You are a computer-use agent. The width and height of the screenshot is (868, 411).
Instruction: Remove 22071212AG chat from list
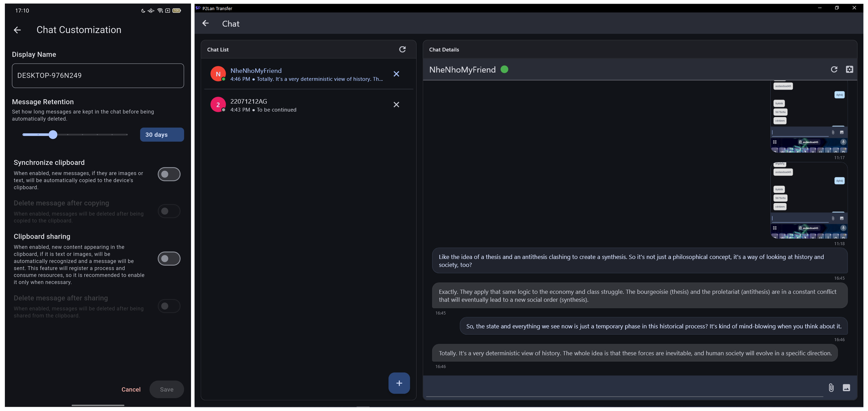pyautogui.click(x=396, y=105)
